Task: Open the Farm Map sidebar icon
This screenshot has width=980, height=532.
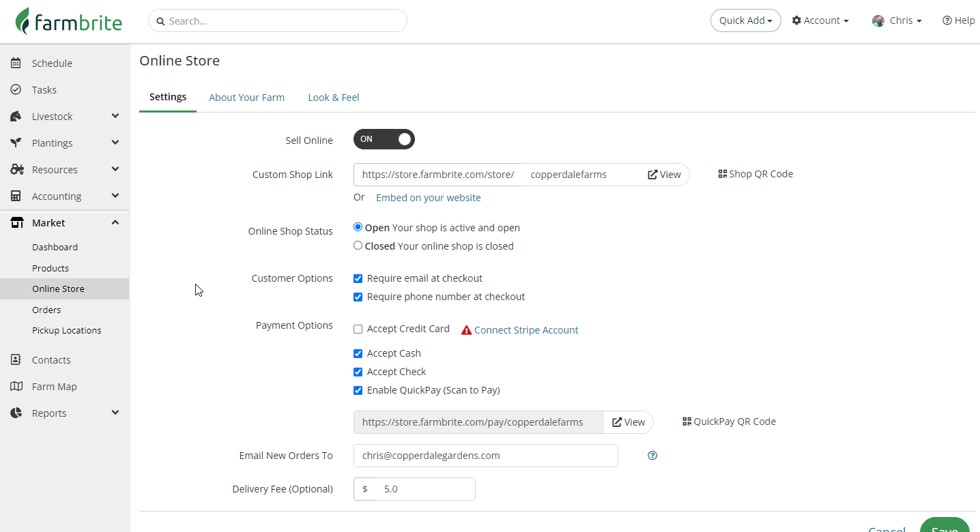Action: (16, 387)
